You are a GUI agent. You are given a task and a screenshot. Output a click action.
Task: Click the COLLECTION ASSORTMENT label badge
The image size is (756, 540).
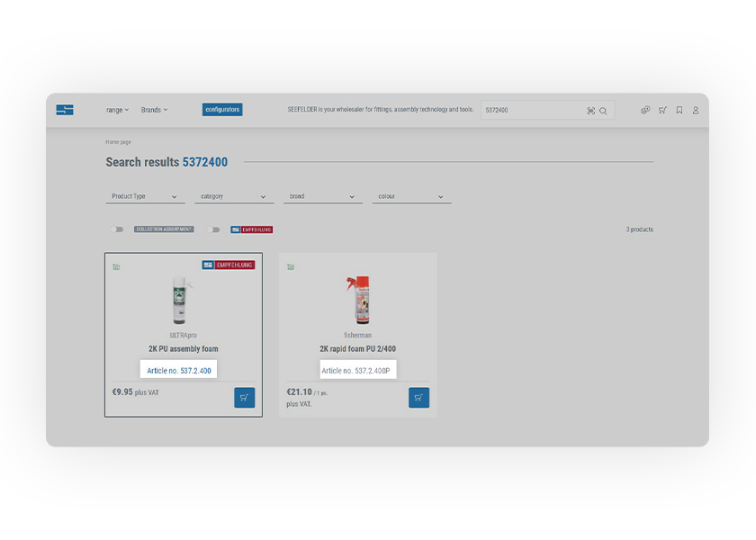pos(164,229)
